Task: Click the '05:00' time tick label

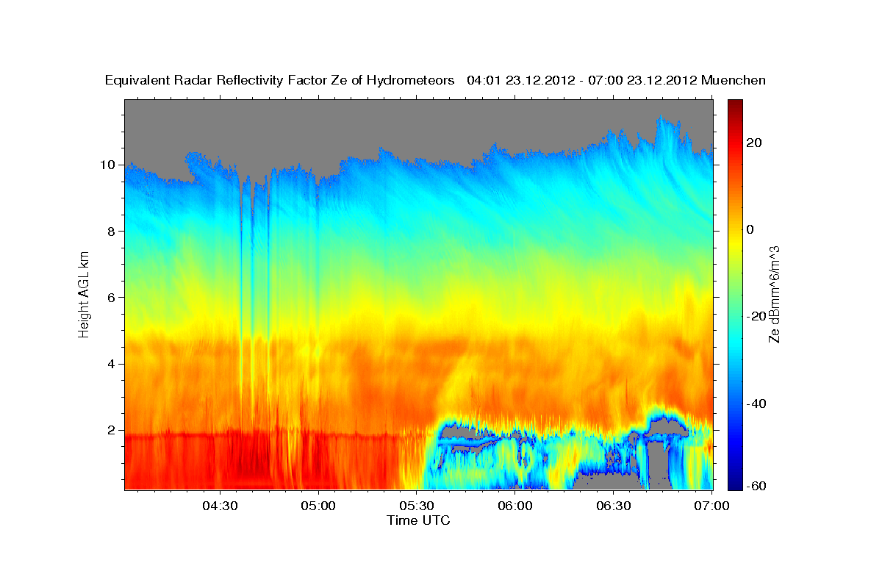Action: tap(318, 506)
